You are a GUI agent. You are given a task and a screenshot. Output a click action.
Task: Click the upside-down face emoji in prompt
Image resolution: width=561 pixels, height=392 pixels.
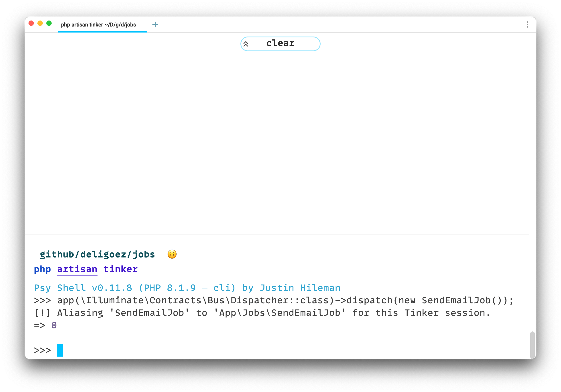tap(172, 254)
